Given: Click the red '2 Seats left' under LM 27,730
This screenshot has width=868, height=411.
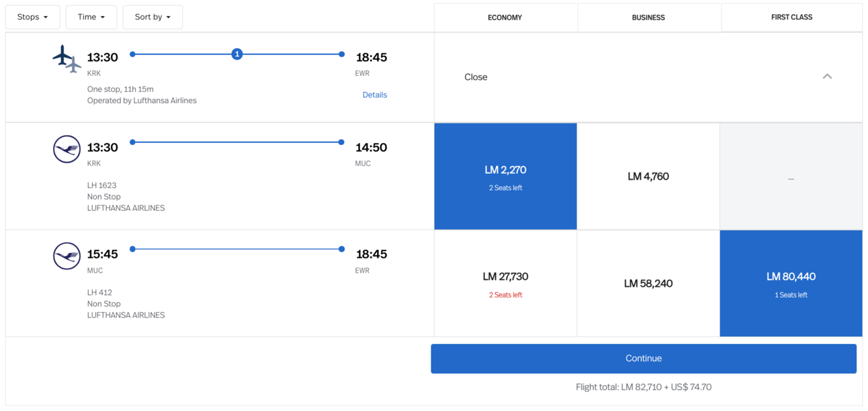Looking at the screenshot, I should click(x=505, y=295).
